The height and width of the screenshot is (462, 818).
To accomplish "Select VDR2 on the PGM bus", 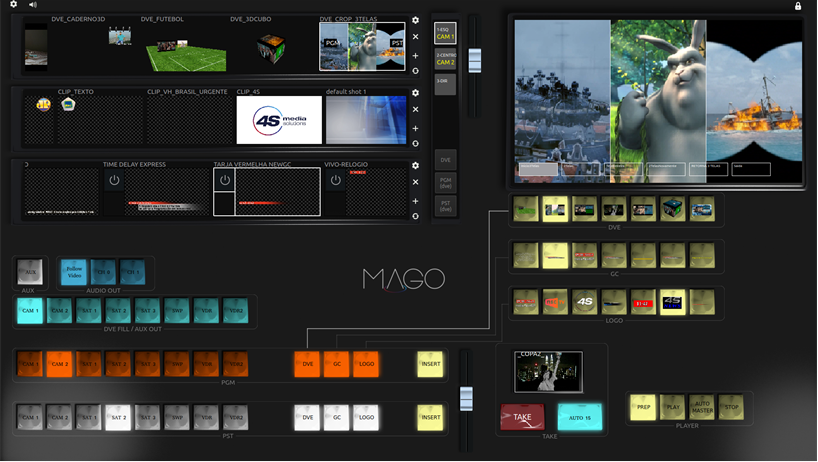I will [x=235, y=364].
